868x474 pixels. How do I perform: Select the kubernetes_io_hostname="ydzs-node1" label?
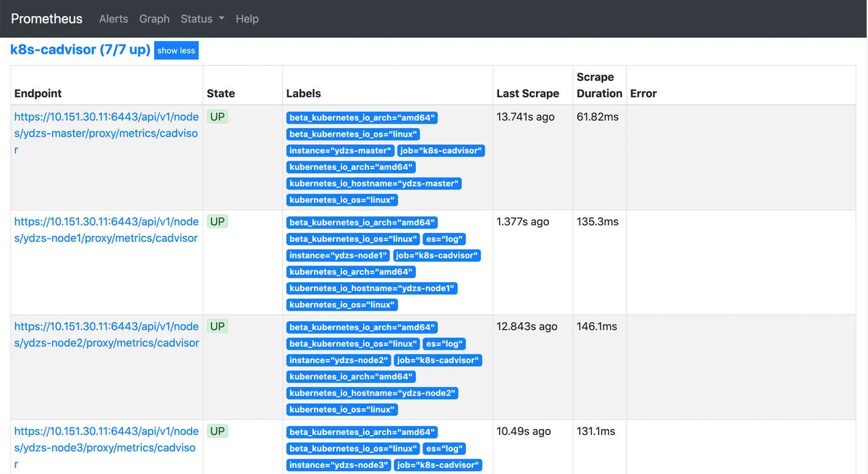click(x=373, y=289)
